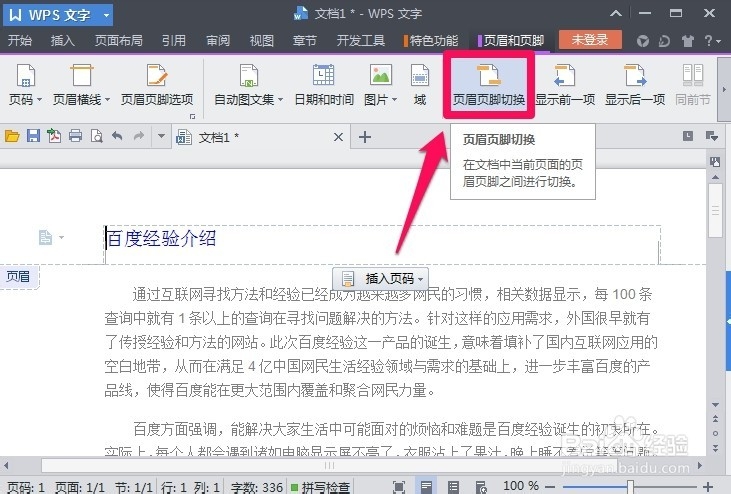731x494 pixels.
Task: Click the 图片 picture icon
Action: [381, 75]
